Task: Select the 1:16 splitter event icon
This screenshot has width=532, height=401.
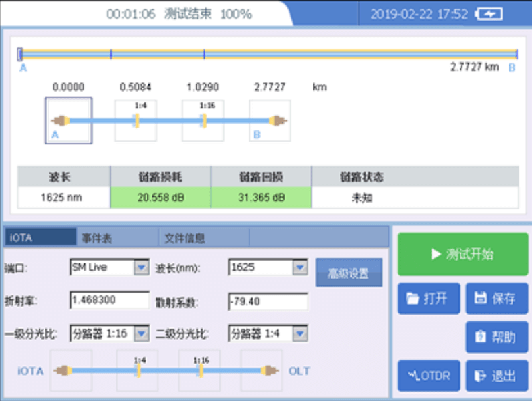Action: coord(203,121)
